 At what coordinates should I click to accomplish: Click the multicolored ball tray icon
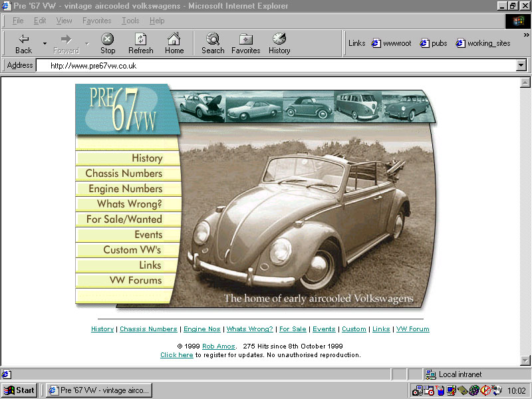[x=474, y=390]
